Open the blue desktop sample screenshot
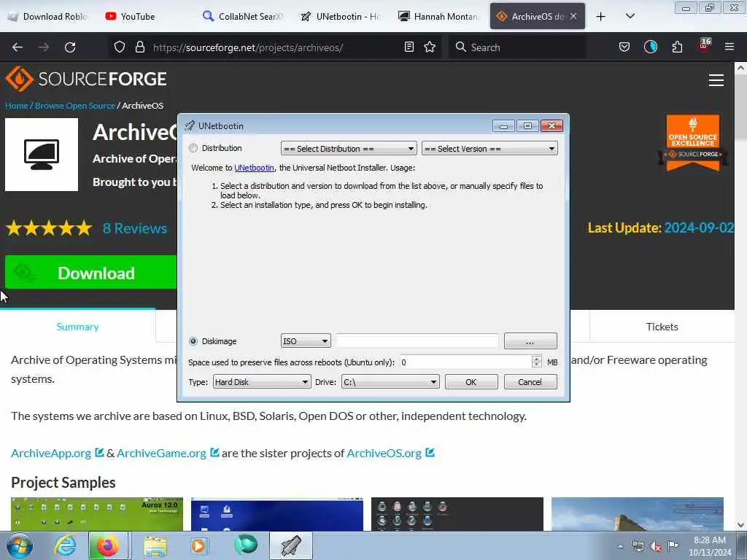Viewport: 747px width, 560px height. (276, 514)
